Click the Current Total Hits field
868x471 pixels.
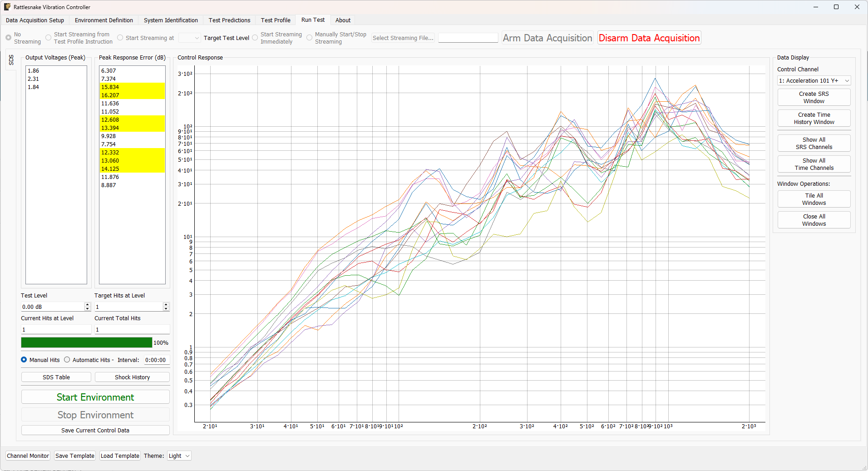point(132,330)
